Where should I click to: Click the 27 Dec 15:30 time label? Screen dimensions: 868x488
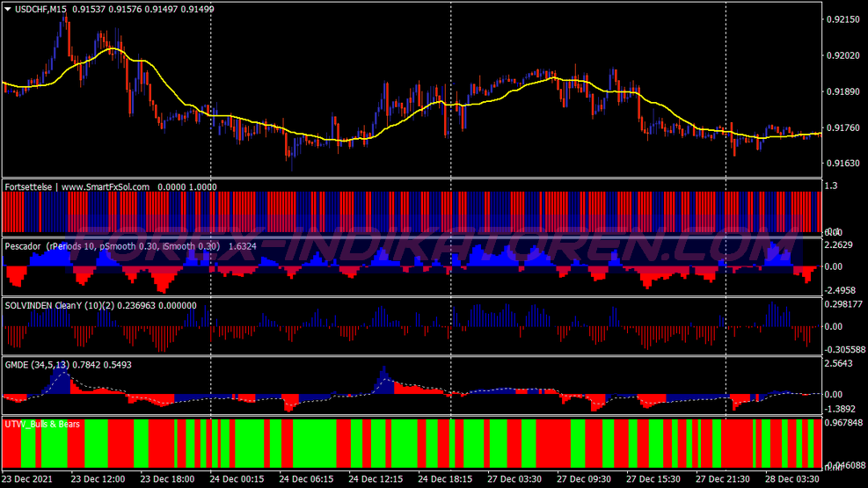coord(653,479)
